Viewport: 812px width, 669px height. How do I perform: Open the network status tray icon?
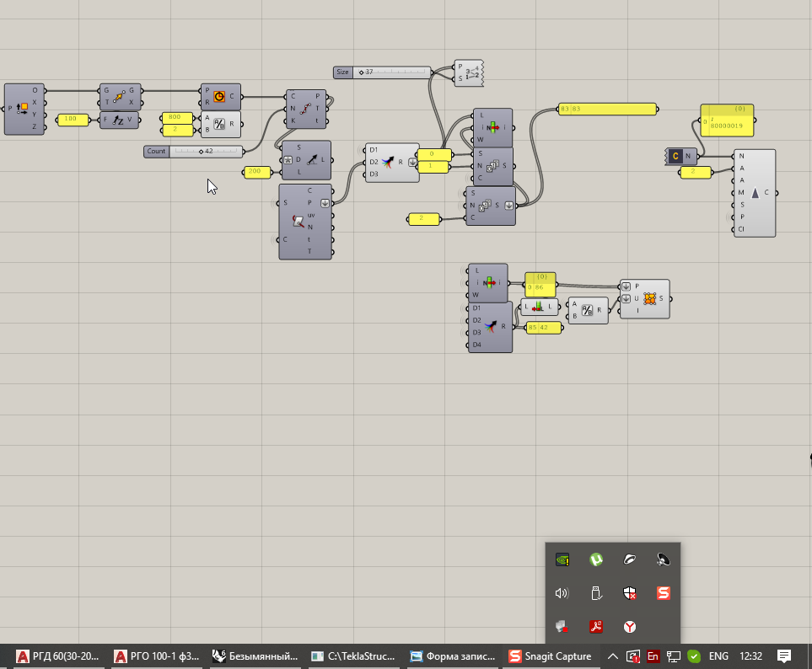pos(673,656)
